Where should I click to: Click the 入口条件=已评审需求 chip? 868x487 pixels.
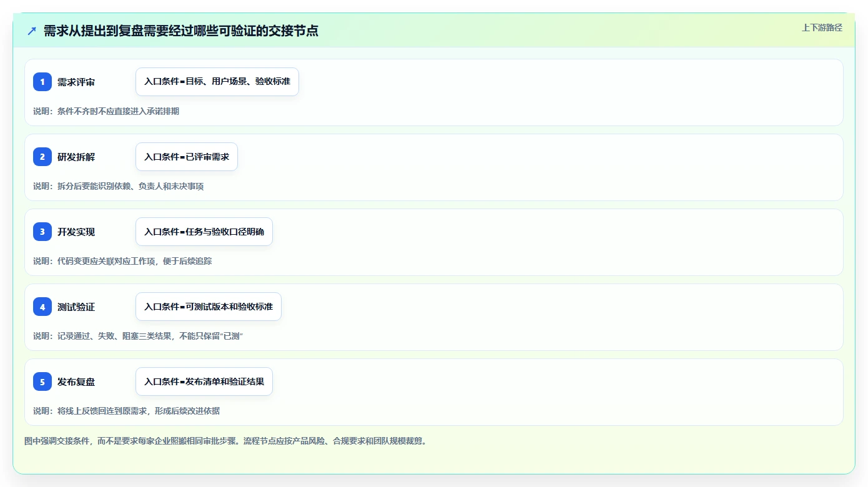[x=187, y=157]
